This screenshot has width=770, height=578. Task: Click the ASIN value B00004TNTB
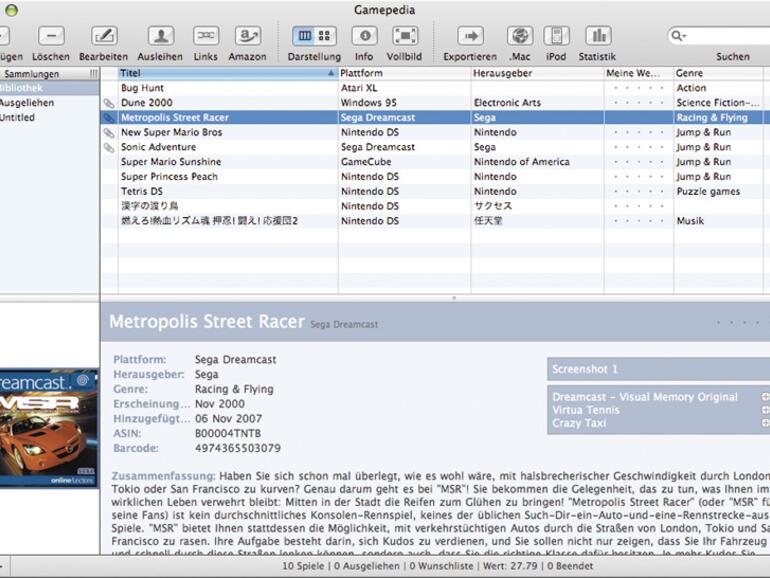click(228, 433)
